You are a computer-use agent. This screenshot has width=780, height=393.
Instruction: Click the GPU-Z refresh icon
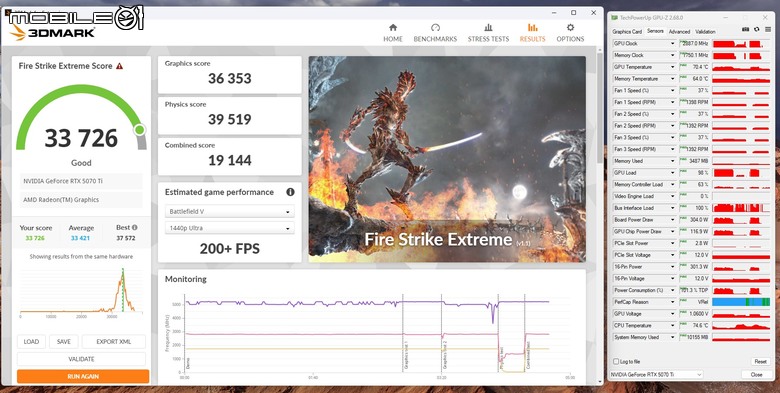pyautogui.click(x=757, y=29)
